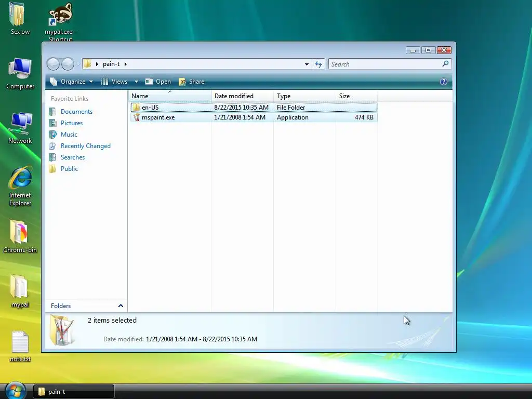Click the pain-t taskbar button
Screen dimensions: 532x399
tap(74, 392)
